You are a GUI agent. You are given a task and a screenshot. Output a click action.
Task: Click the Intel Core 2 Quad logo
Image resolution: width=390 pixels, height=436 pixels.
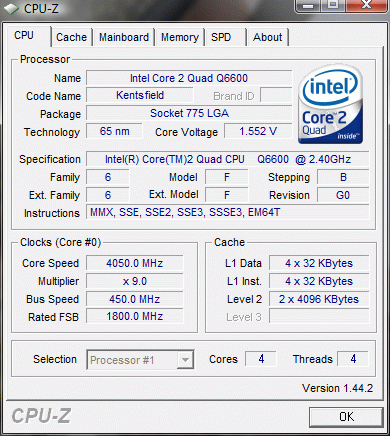click(330, 105)
